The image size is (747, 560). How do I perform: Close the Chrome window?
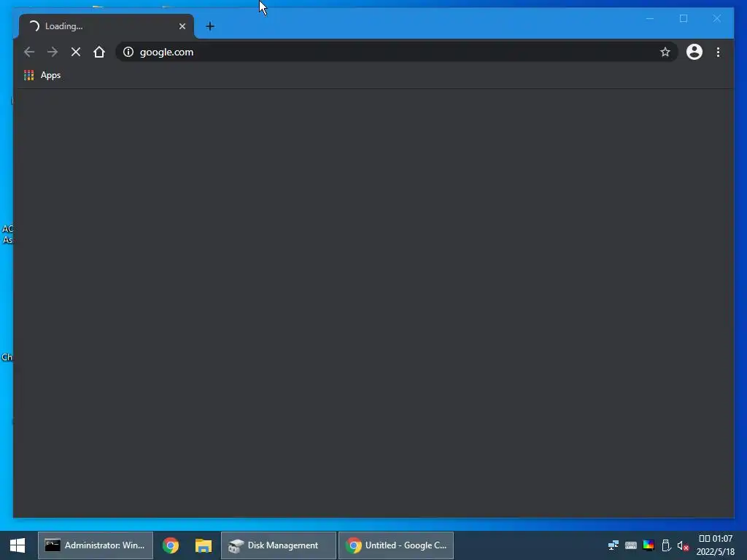[x=717, y=18]
